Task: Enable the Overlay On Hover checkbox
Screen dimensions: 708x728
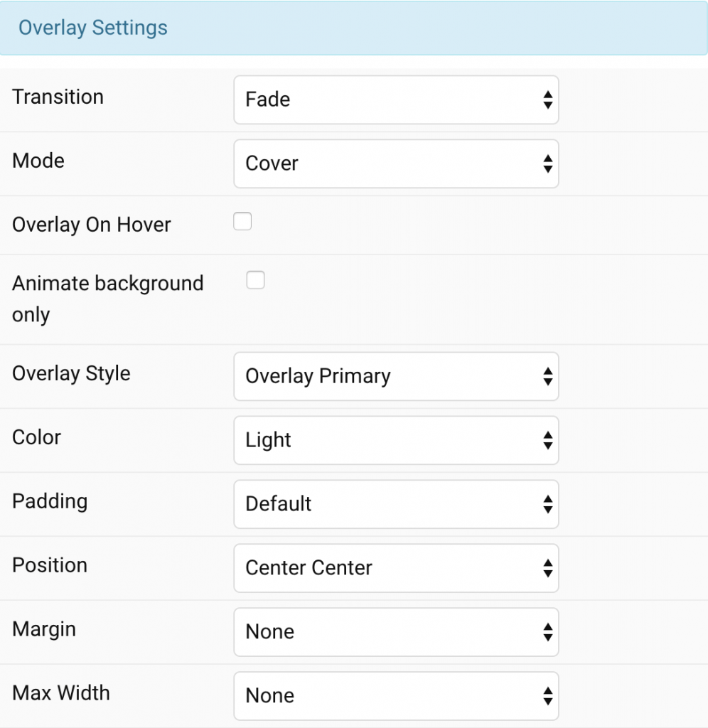Action: [242, 221]
